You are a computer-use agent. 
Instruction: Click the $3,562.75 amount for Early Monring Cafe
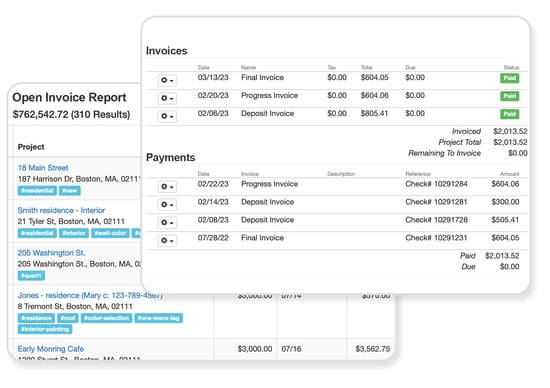[x=373, y=349]
